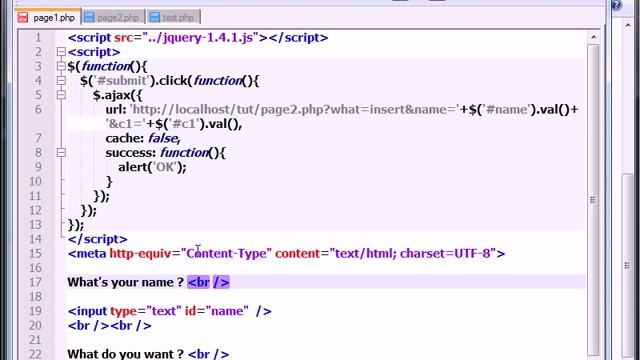The height and width of the screenshot is (360, 640).
Task: Click the page2.php saved file icon
Action: pos(89,18)
